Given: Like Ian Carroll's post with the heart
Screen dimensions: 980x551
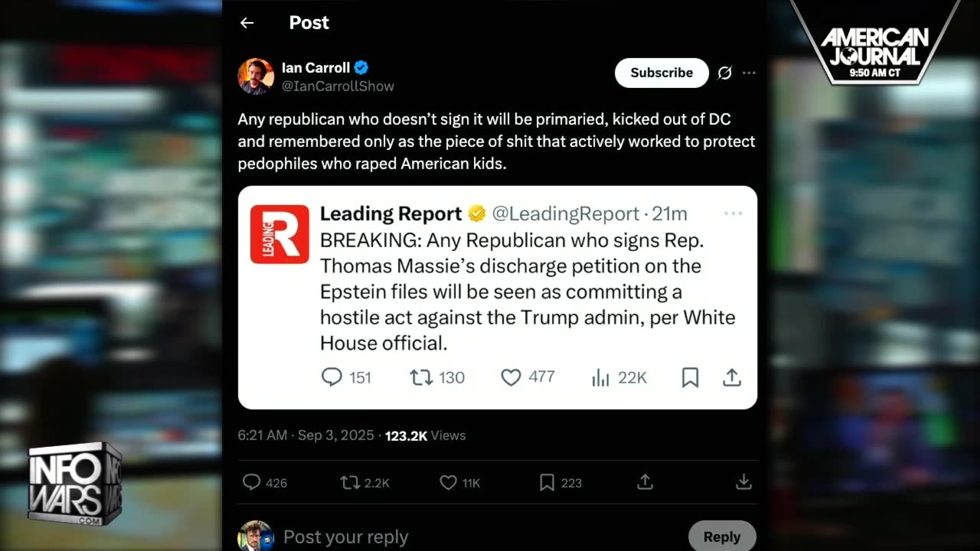Looking at the screenshot, I should [448, 482].
